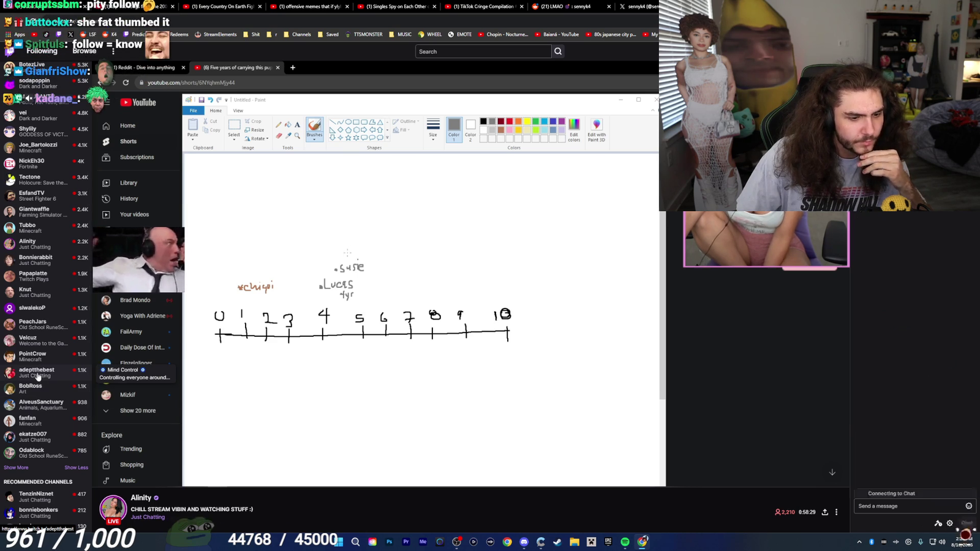Click the Twitch Search input box
Image resolution: width=980 pixels, height=551 pixels.
point(483,51)
